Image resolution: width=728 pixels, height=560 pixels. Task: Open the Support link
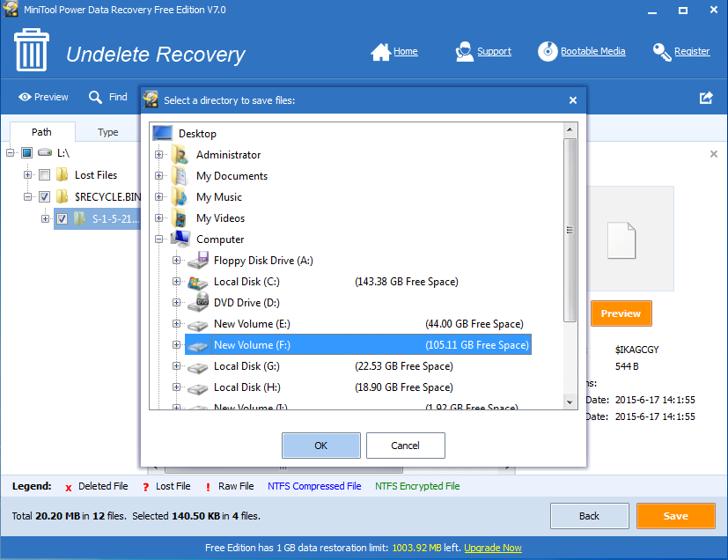[494, 52]
